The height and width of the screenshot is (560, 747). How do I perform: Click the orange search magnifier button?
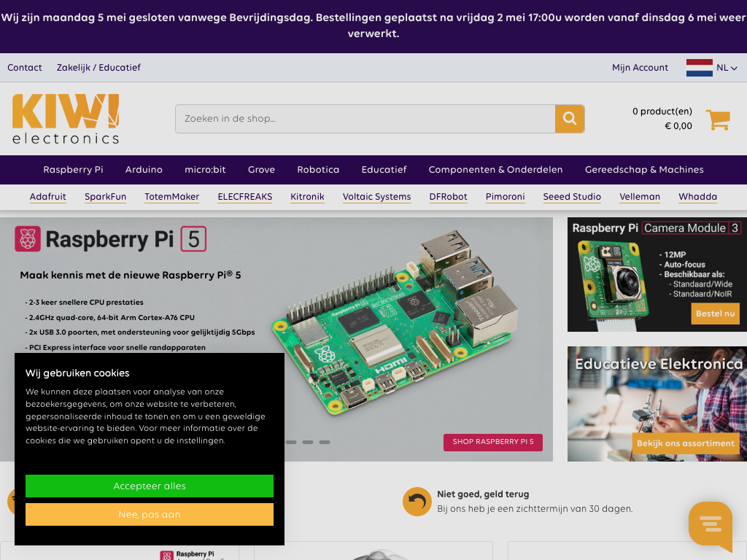click(569, 119)
